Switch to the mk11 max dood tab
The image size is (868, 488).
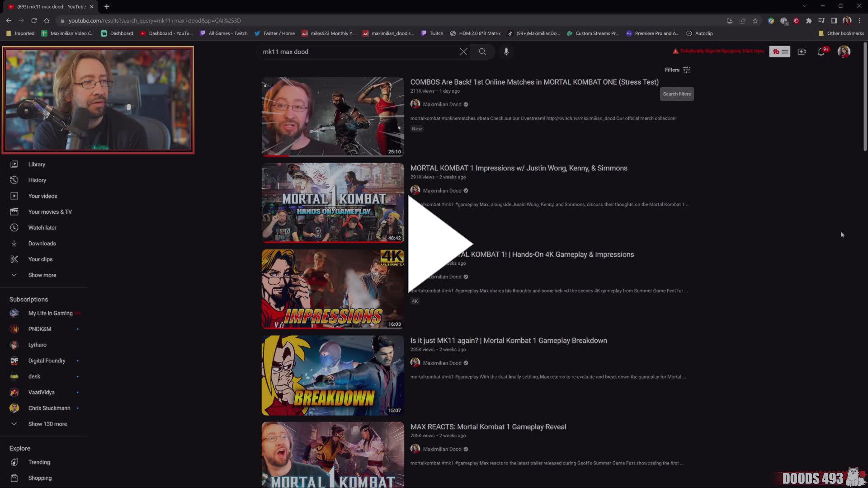(50, 6)
